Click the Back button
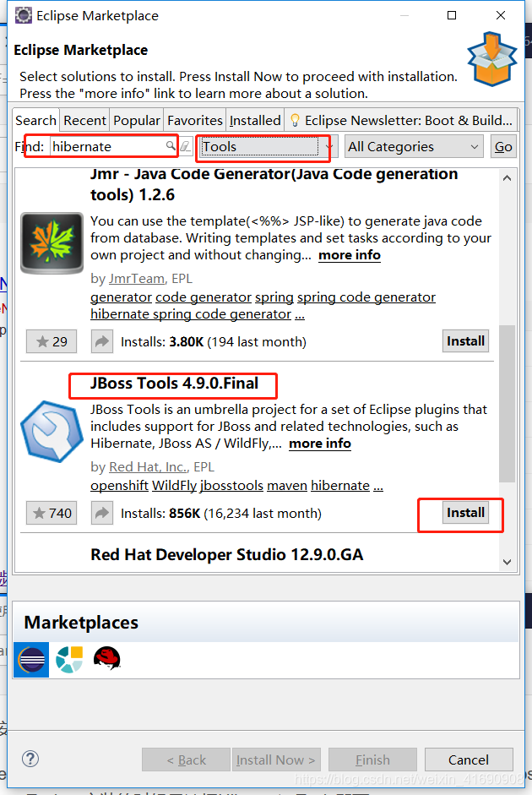532x795 pixels. click(x=186, y=760)
